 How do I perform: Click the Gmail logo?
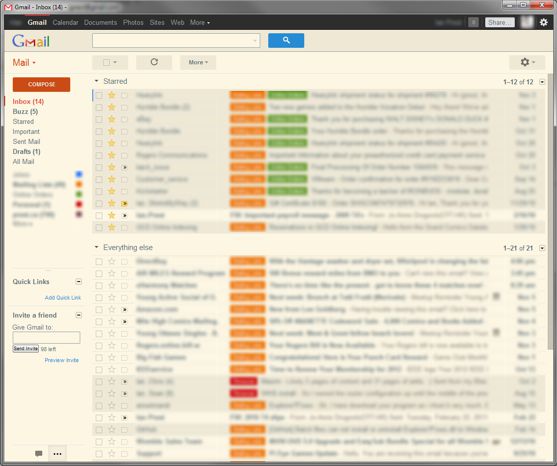click(x=31, y=41)
